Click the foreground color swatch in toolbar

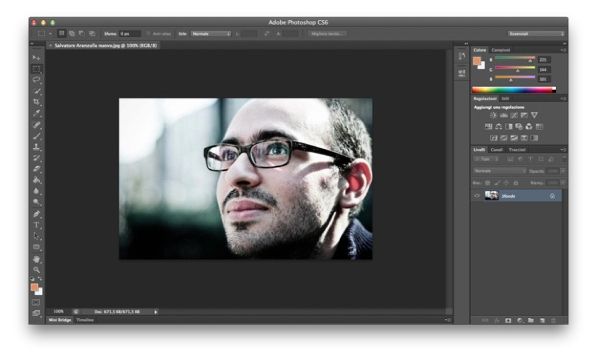(34, 287)
